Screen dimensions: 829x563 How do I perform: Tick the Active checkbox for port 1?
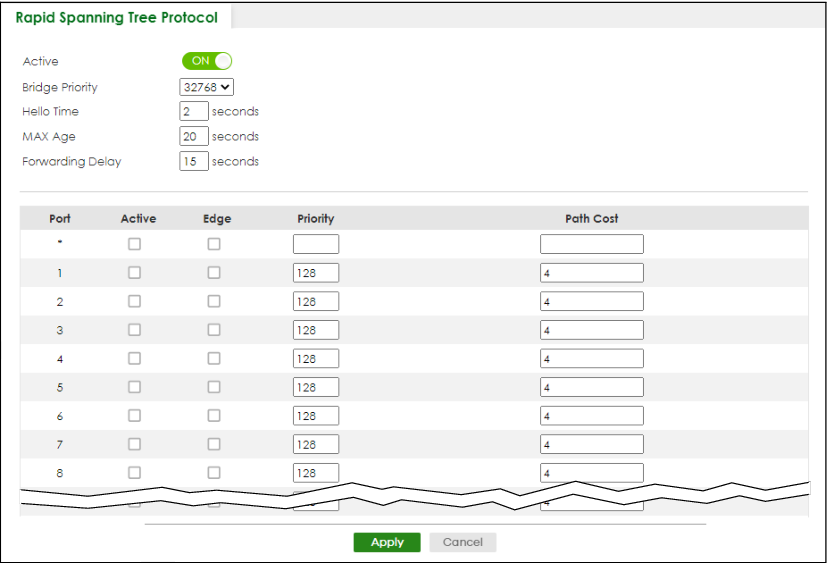[134, 273]
